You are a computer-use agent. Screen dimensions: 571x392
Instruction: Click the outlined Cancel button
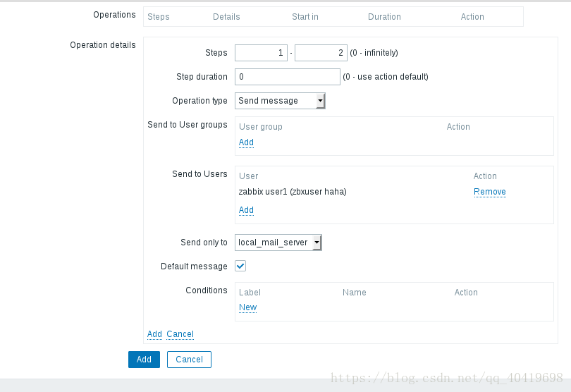189,360
